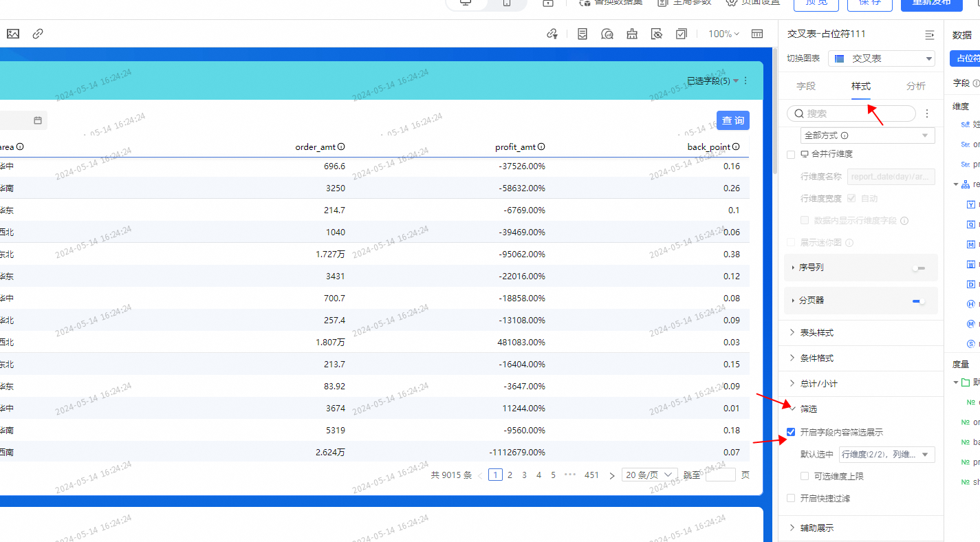
Task: Switch to the 字段 tab
Action: point(806,86)
